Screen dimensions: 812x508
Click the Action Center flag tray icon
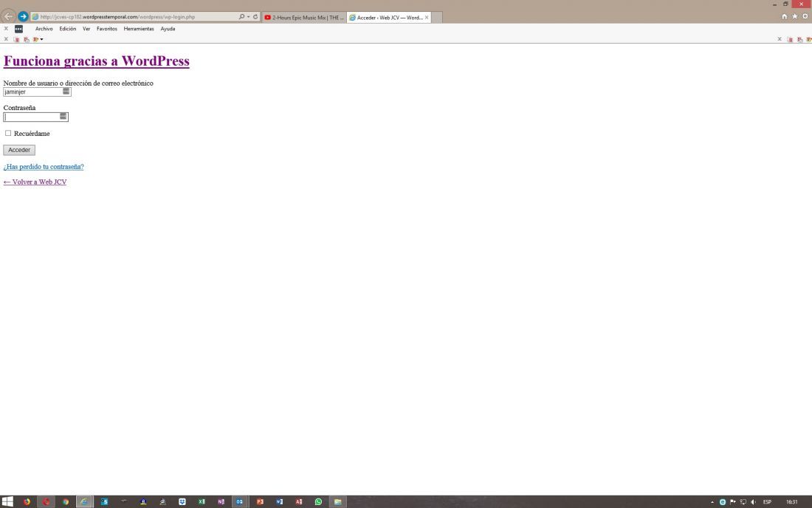point(733,502)
